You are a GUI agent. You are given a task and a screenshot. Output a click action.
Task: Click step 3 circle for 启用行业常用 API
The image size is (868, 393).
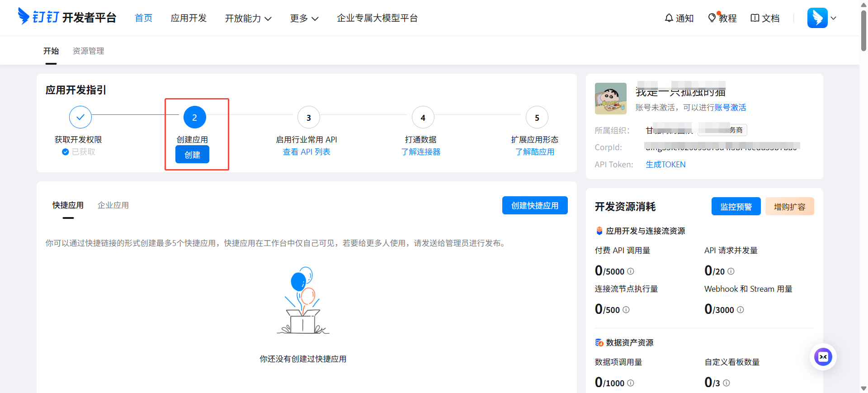pos(309,118)
